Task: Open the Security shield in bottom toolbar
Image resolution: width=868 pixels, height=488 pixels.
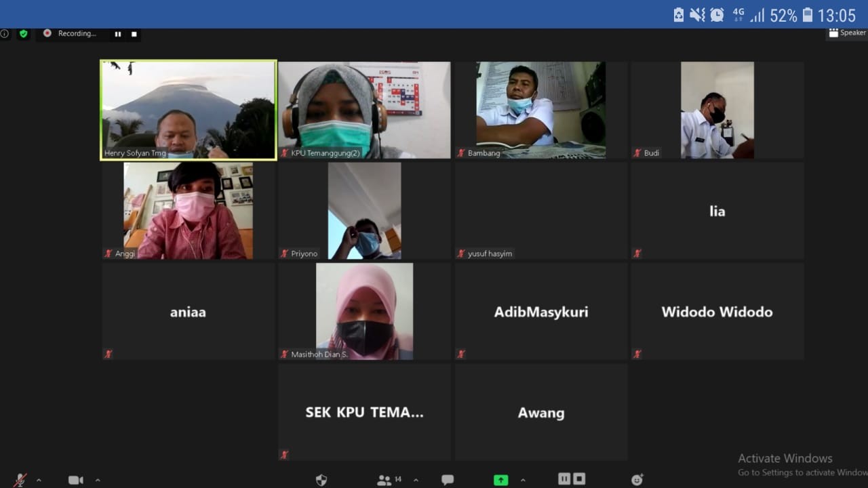Action: 321,480
